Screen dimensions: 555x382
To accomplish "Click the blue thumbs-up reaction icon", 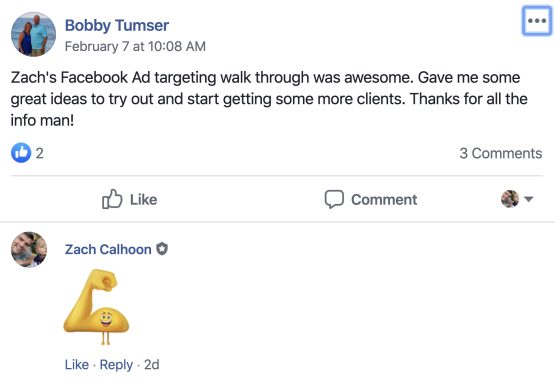I will (x=21, y=153).
